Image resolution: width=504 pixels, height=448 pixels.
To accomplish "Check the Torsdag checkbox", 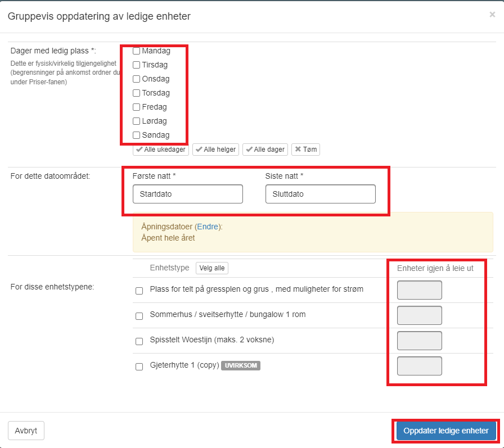I will coord(136,93).
